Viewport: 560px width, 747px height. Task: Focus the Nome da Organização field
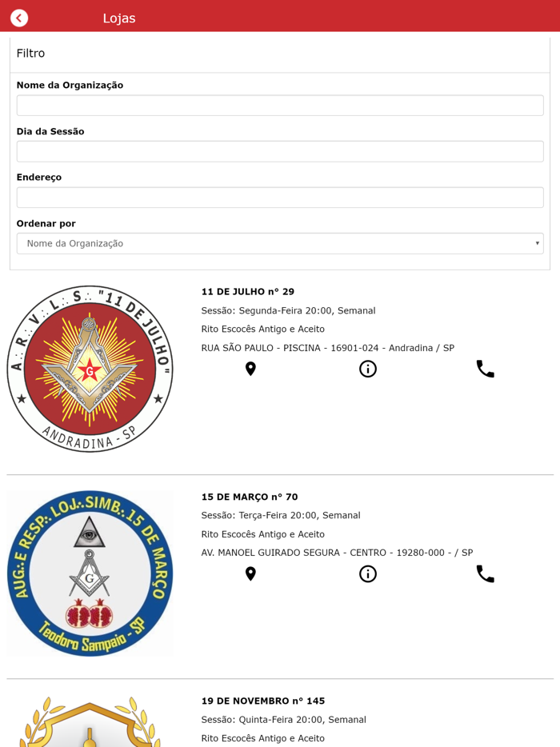(280, 106)
